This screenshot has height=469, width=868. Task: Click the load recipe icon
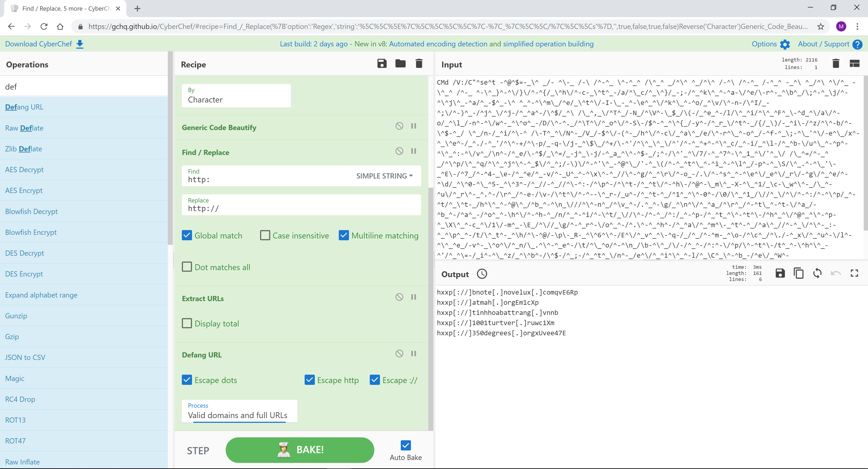tap(399, 64)
